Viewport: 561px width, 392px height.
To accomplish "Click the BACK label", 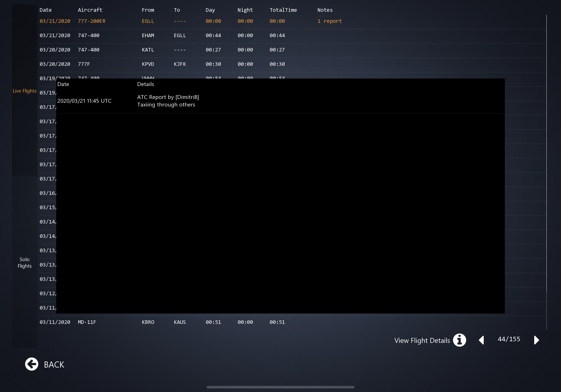I will pyautogui.click(x=54, y=364).
